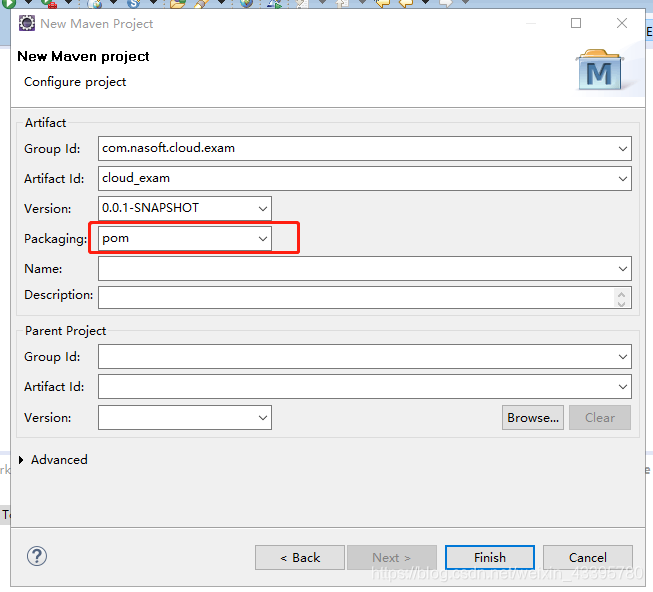Open the Parent Project Version dropdown

click(x=262, y=418)
